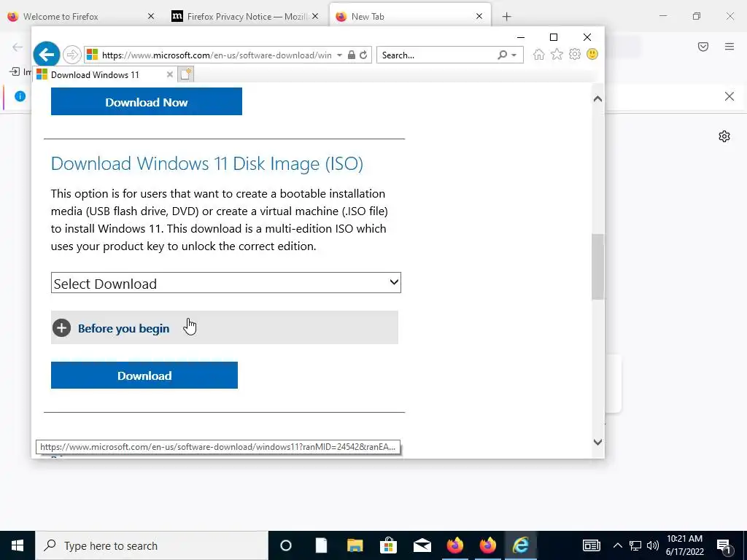The image size is (747, 560).
Task: Open IE favorites star icon
Action: [557, 54]
